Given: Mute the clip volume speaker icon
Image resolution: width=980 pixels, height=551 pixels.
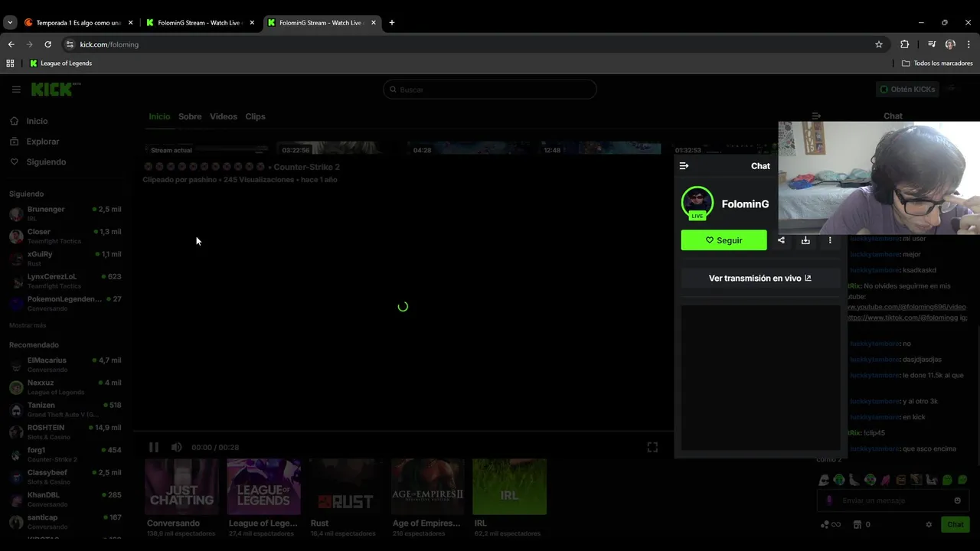Looking at the screenshot, I should coord(177,447).
